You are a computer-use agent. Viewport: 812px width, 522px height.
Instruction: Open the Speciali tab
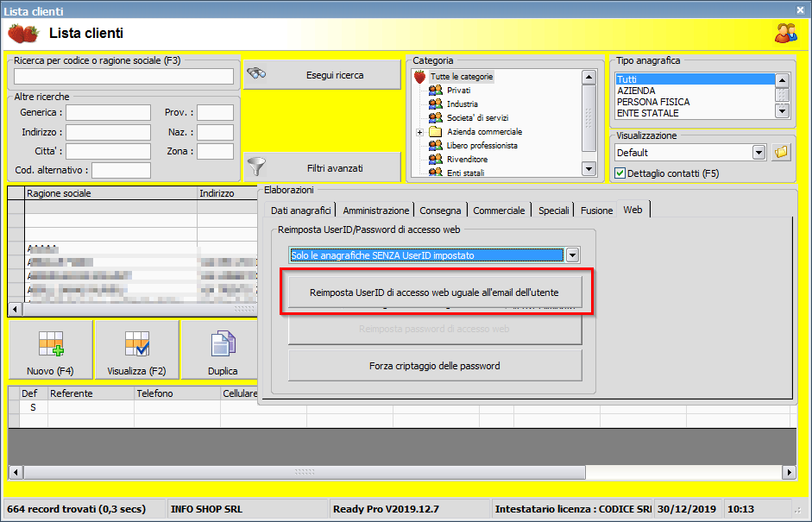click(554, 211)
